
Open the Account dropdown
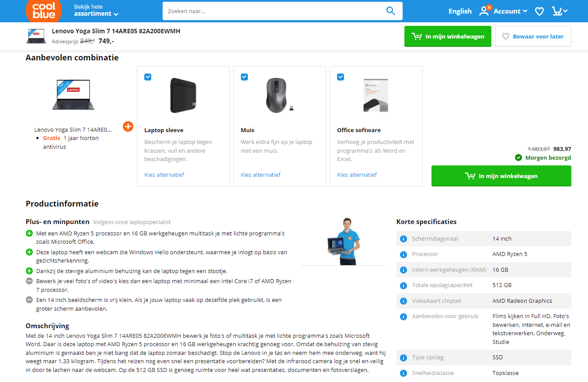[x=503, y=11]
